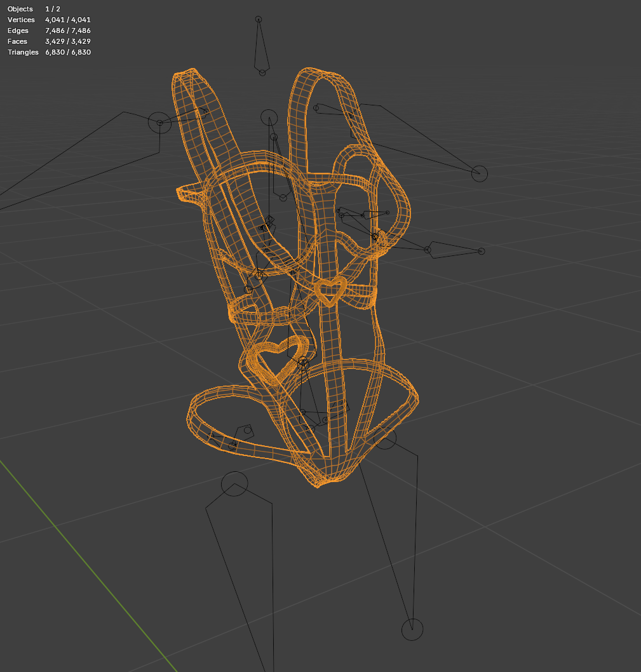This screenshot has height=672, width=641.
Task: Select the large bone circle left of shoulder strap
Action: point(159,123)
